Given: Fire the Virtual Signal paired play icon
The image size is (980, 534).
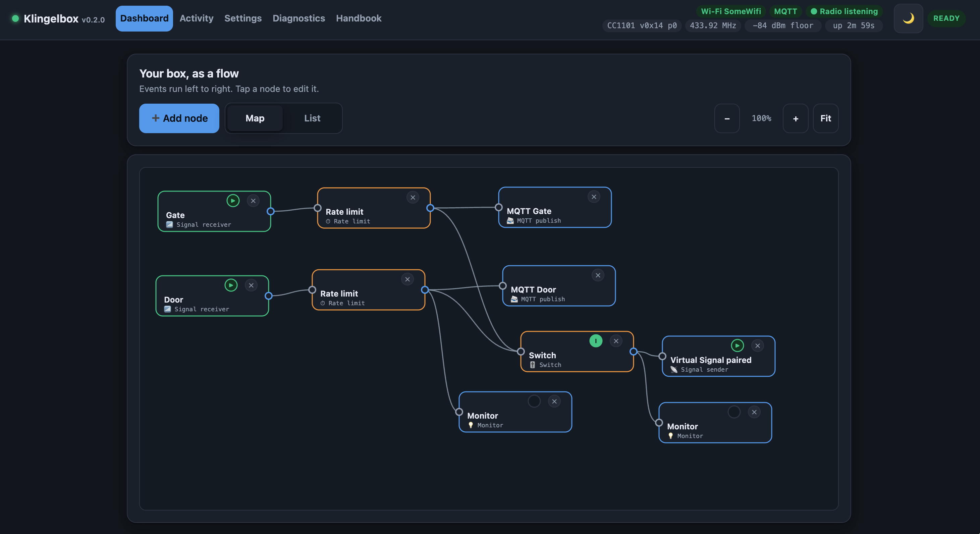Looking at the screenshot, I should 737,345.
